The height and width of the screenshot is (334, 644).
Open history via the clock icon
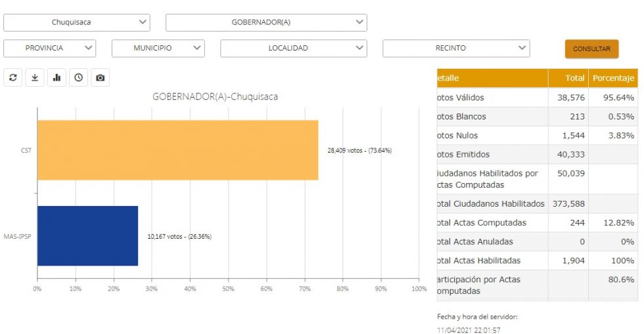(78, 77)
